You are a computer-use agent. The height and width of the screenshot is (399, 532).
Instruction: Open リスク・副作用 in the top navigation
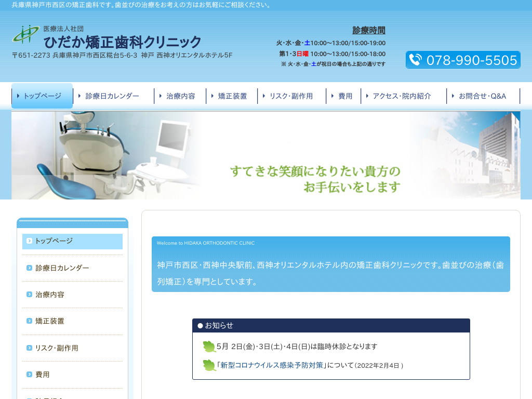[291, 96]
